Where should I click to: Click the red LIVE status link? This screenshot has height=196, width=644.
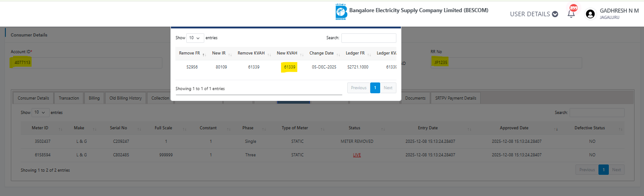[357, 155]
